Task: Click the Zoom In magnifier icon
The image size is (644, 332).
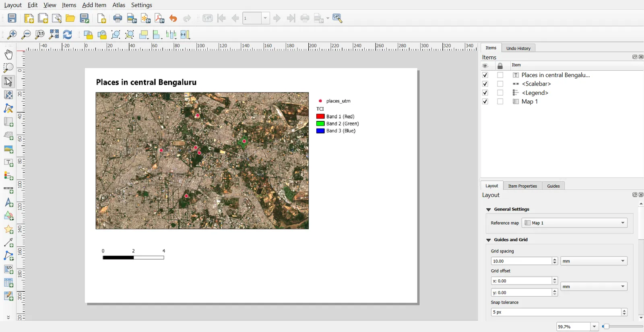Action: coord(12,35)
